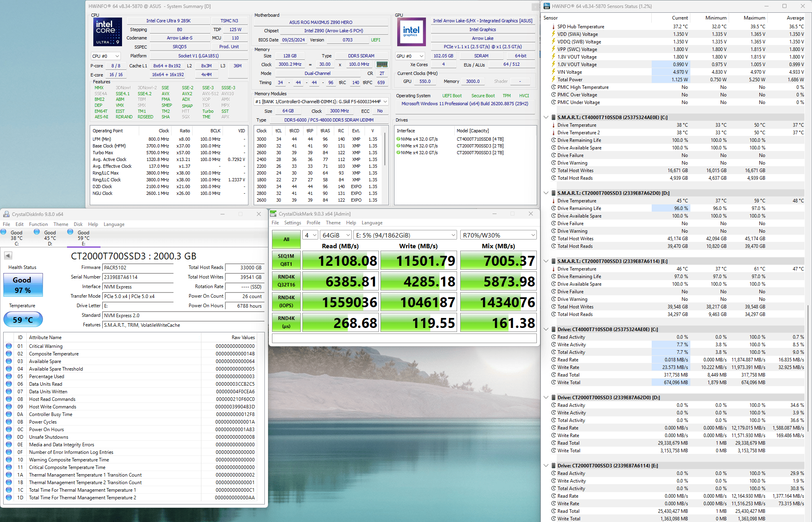Open the E: drive selection dropdown
Viewport: 812px width, 522px height.
[405, 235]
